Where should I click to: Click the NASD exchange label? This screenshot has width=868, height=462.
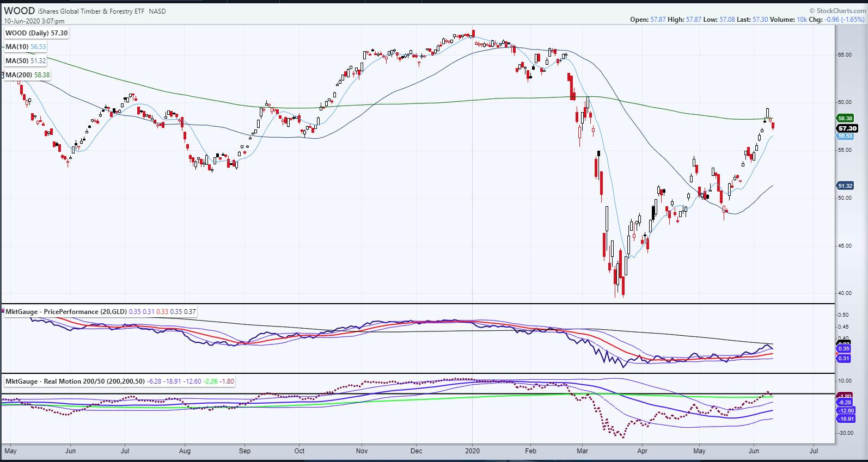pos(156,11)
